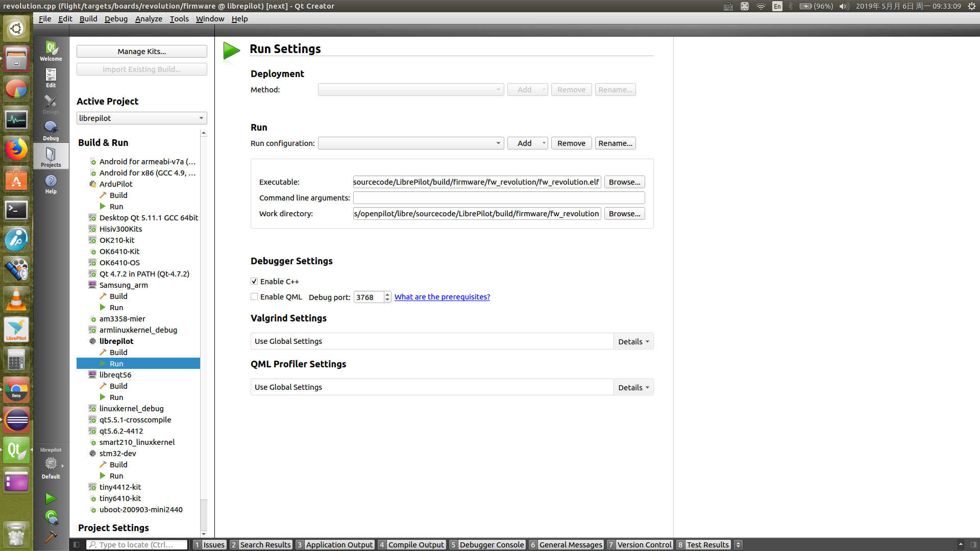Start debugging with the debug-run icon
This screenshot has width=980, height=551.
[51, 517]
